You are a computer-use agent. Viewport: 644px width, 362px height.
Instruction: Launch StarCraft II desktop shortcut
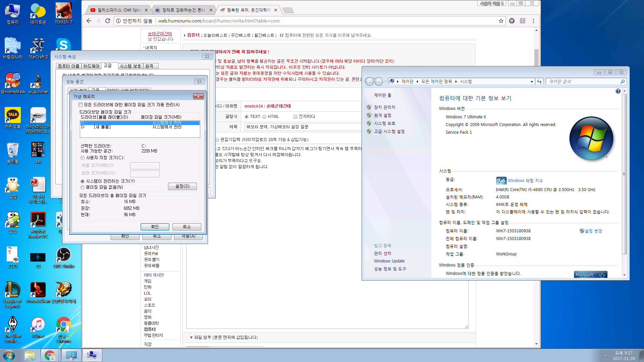coord(38,48)
